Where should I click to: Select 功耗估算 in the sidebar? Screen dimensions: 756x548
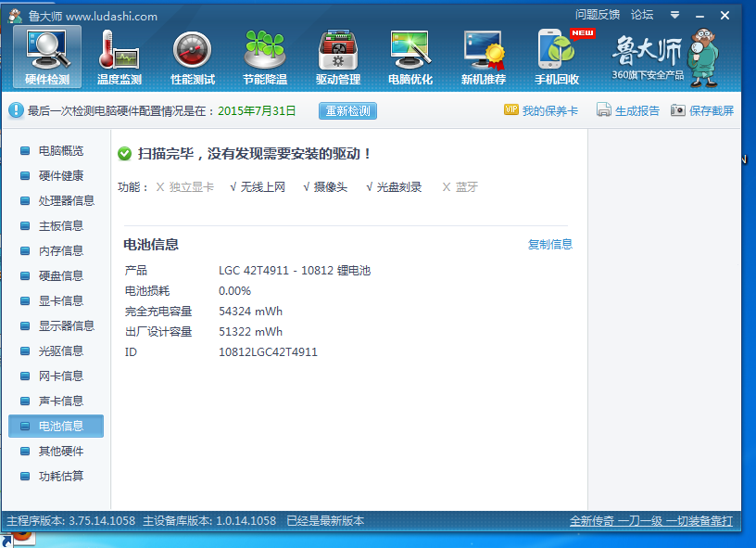pos(57,476)
